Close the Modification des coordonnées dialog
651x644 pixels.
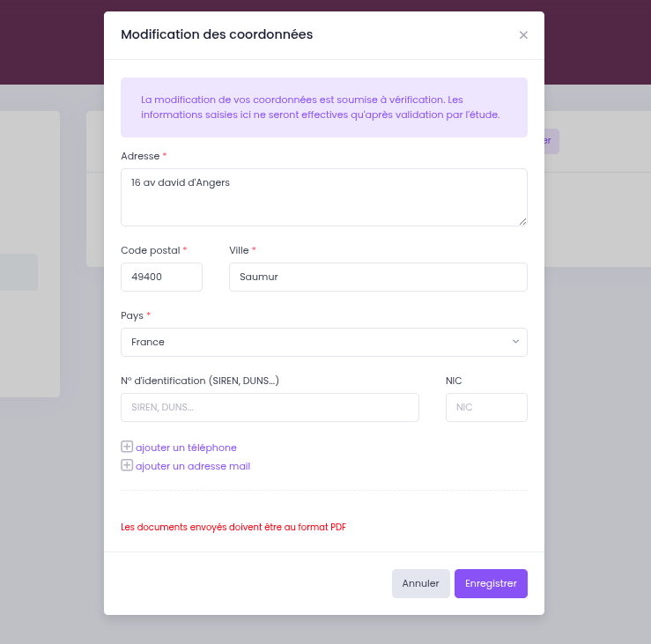523,35
